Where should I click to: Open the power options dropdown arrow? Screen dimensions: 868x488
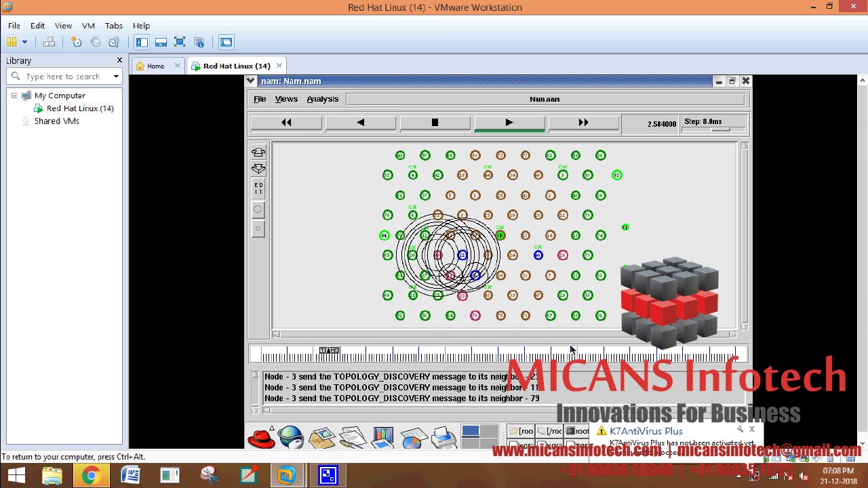pos(24,42)
